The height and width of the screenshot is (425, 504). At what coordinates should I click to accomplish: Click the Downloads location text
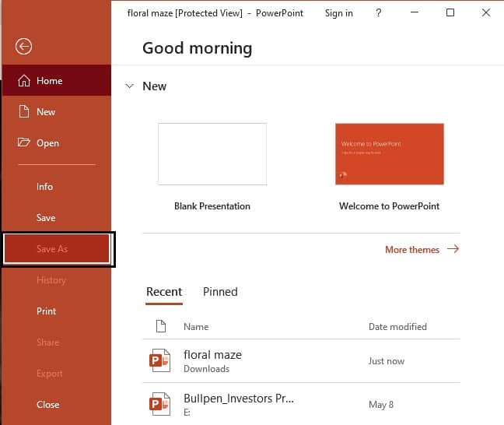pos(207,369)
